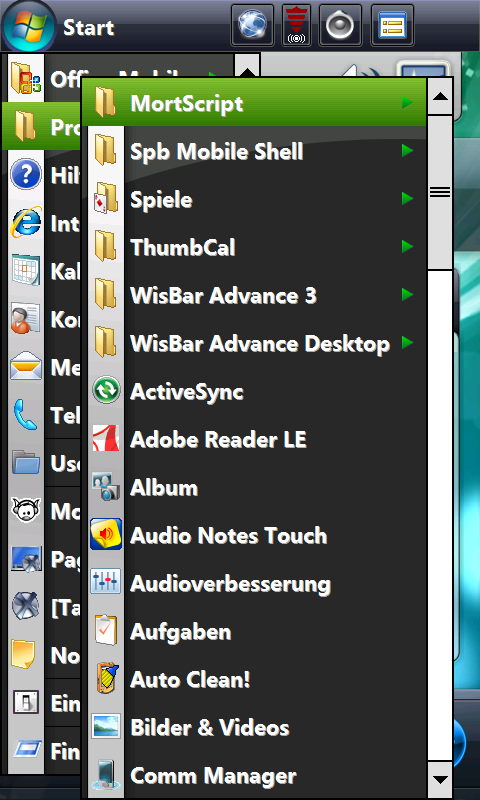Image resolution: width=480 pixels, height=800 pixels.
Task: Click the submenu scrollbar up arrow
Action: tap(440, 96)
